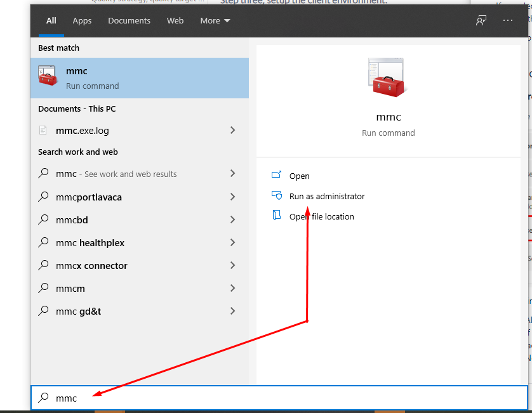Expand mmc healthplex suggestion chevron

[x=233, y=242]
